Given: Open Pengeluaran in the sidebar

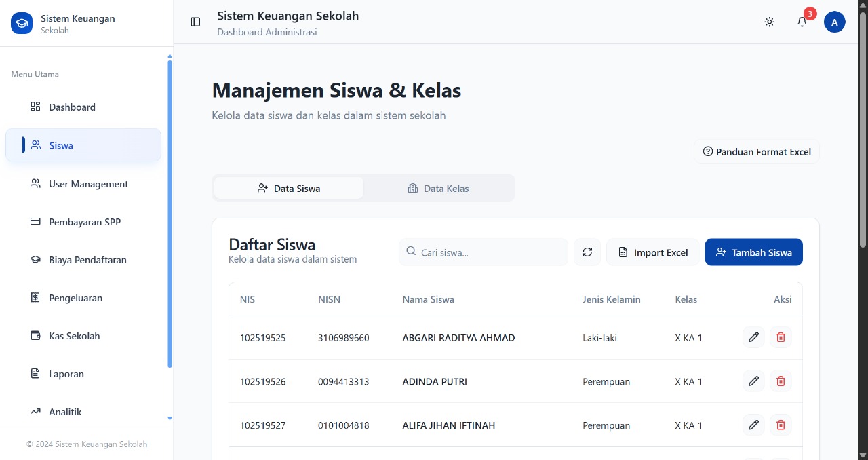Looking at the screenshot, I should click(x=83, y=298).
